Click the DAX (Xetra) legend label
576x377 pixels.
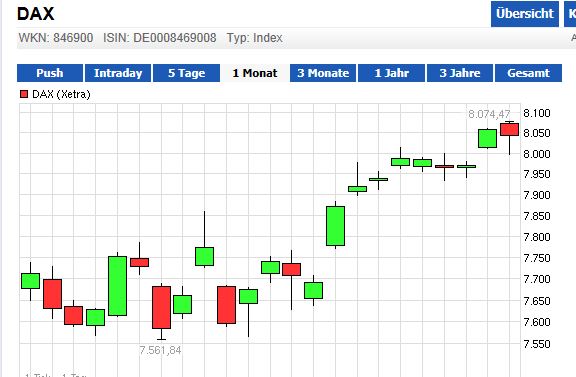click(x=61, y=94)
